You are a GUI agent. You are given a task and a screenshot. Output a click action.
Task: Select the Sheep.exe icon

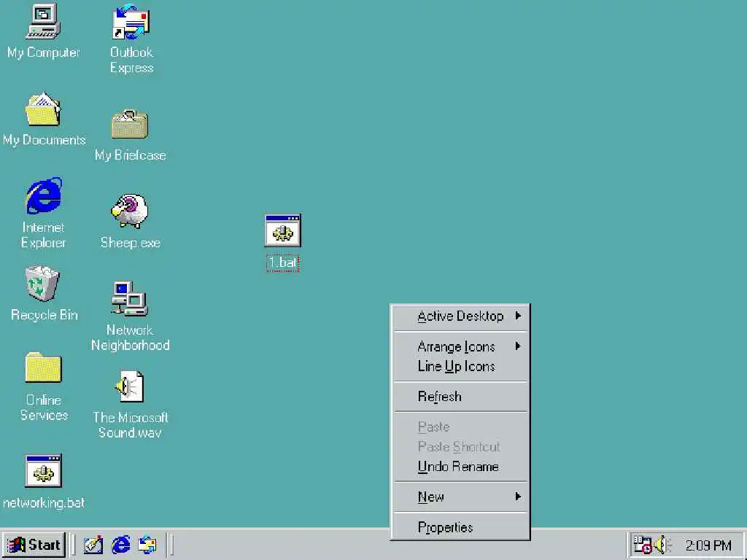tap(130, 211)
